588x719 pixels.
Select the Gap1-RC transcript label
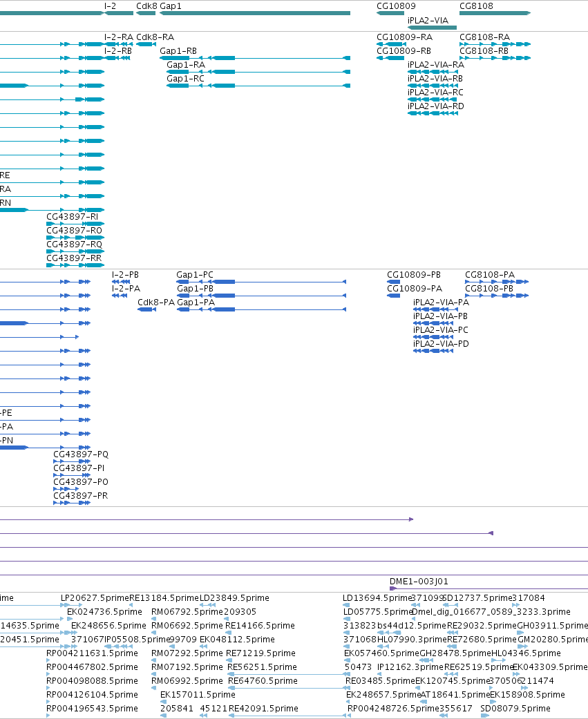coord(185,79)
